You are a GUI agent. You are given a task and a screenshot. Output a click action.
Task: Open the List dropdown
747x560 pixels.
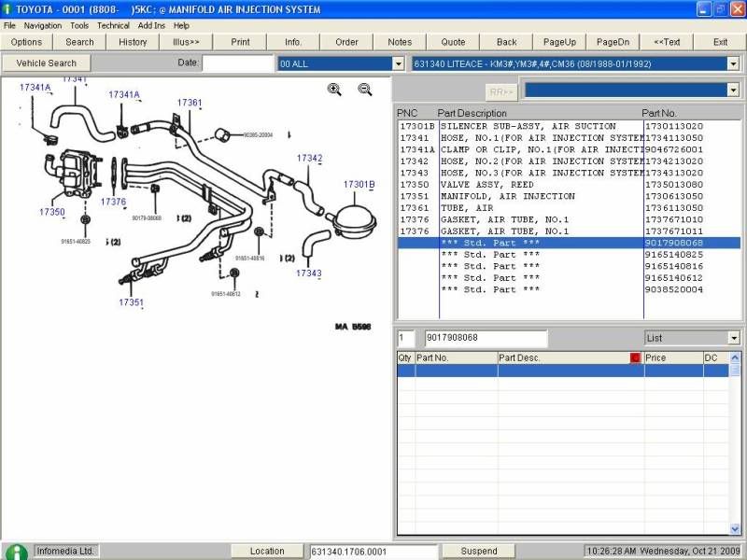(734, 338)
